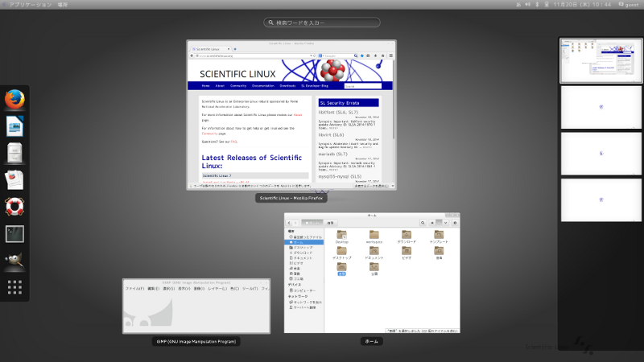Select the テンプレート folder in Files
Viewport: 644px width, 362px height.
[439, 237]
